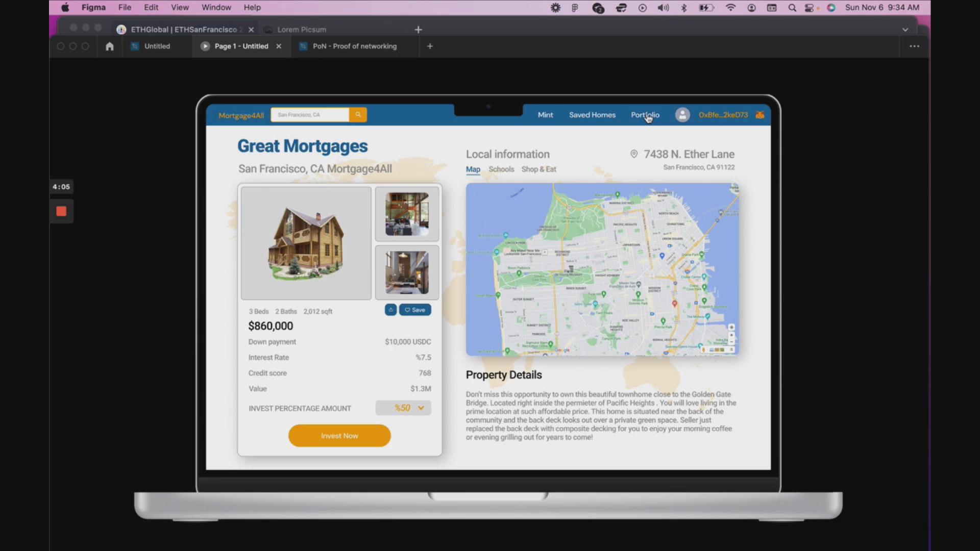The height and width of the screenshot is (551, 980).
Task: Select the bottom interior thumbnail
Action: click(x=407, y=272)
